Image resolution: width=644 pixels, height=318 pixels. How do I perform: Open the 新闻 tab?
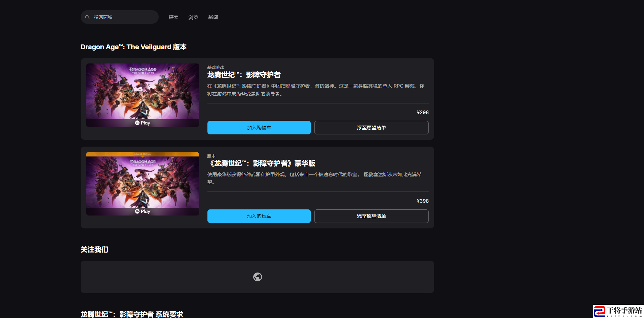pos(213,17)
